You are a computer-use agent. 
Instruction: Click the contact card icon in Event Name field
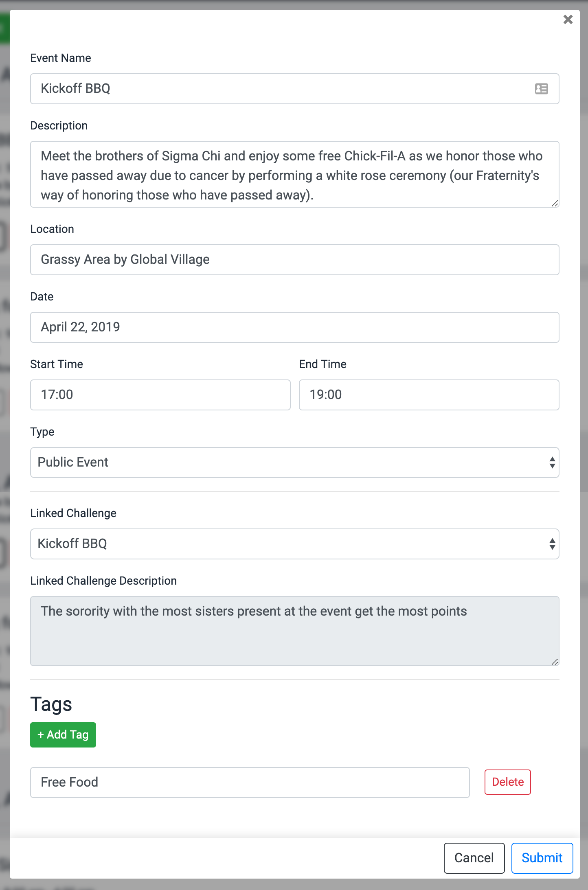[x=541, y=89]
